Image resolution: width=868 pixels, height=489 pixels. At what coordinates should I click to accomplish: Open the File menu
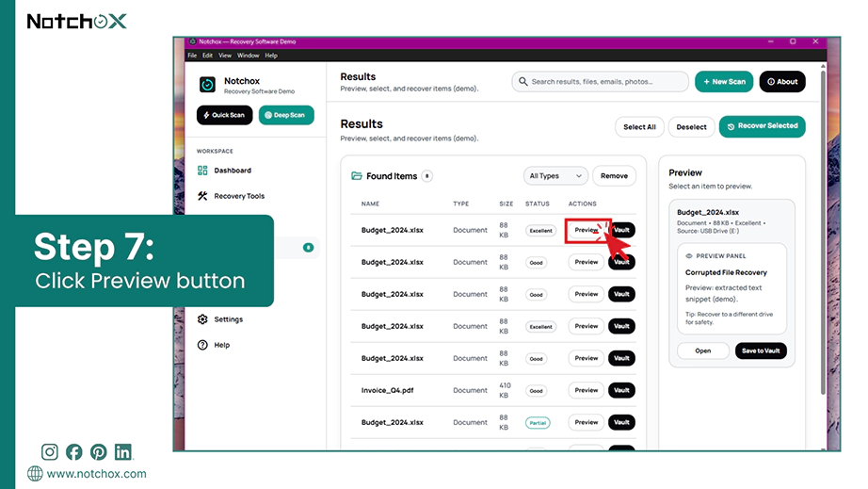pos(192,56)
